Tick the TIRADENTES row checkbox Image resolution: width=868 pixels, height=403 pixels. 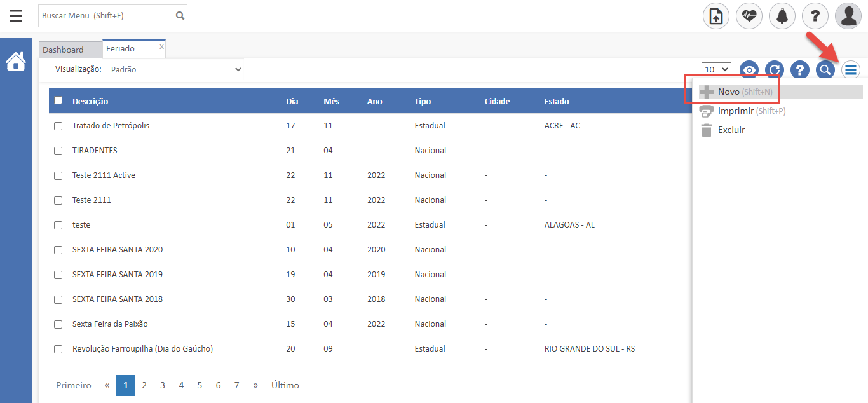[58, 151]
